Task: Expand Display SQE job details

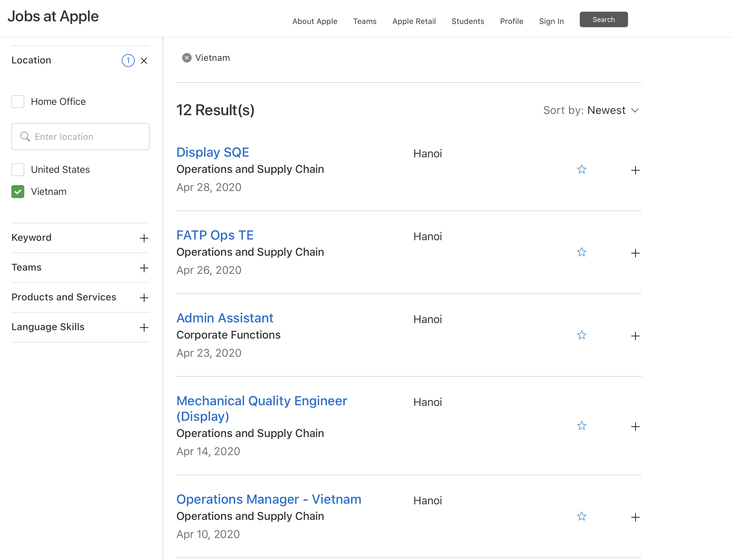Action: tap(635, 170)
